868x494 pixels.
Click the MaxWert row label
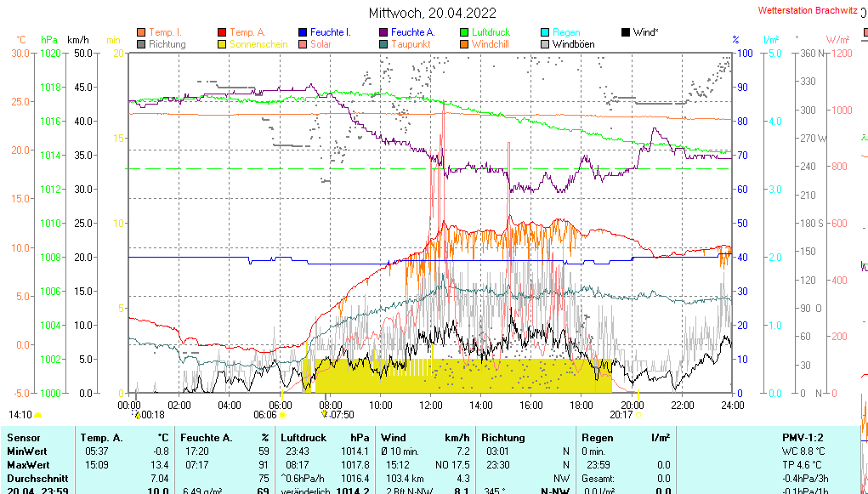coord(26,464)
